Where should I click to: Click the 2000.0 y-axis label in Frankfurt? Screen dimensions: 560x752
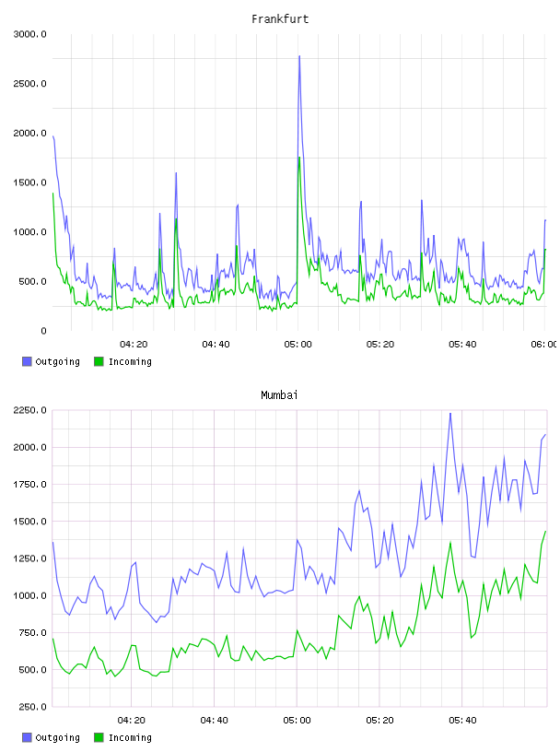[x=29, y=133]
